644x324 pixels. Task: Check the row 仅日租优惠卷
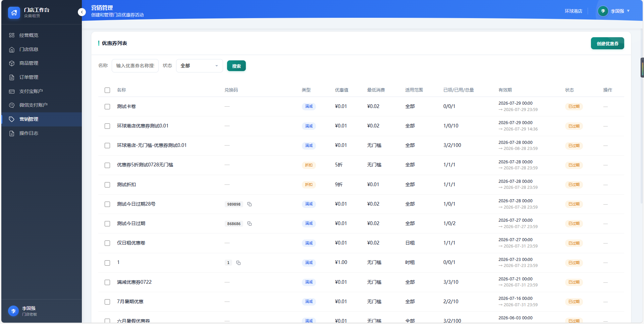tap(107, 243)
